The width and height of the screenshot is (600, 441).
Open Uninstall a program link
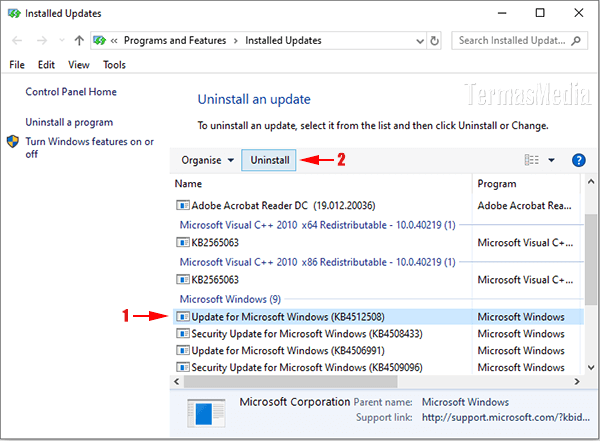pos(69,122)
